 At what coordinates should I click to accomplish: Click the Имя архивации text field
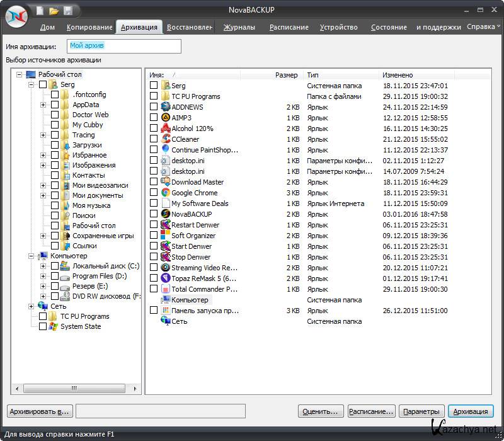123,46
